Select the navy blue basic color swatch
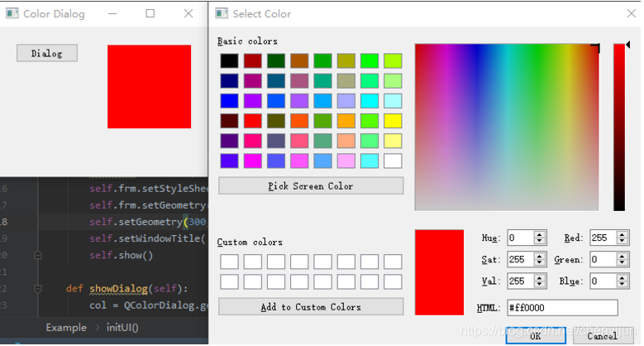 pyautogui.click(x=229, y=81)
